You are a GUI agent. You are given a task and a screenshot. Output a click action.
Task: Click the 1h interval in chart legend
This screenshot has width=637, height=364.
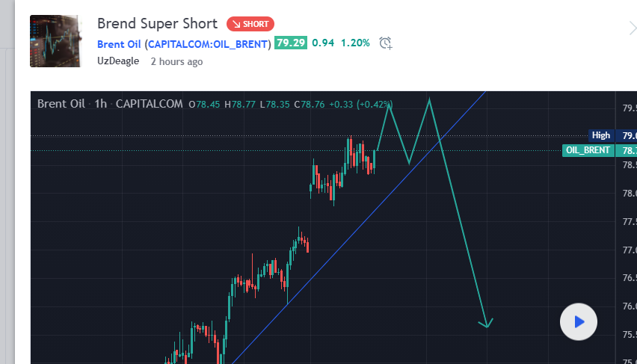point(100,104)
